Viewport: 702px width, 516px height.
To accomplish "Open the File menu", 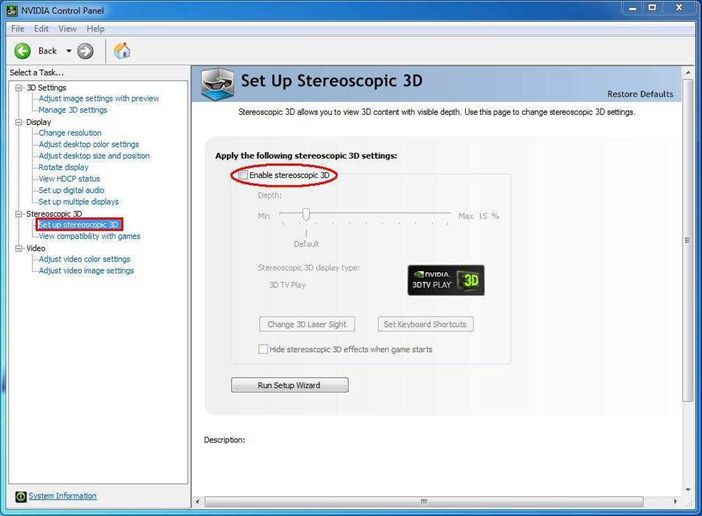I will (x=17, y=29).
